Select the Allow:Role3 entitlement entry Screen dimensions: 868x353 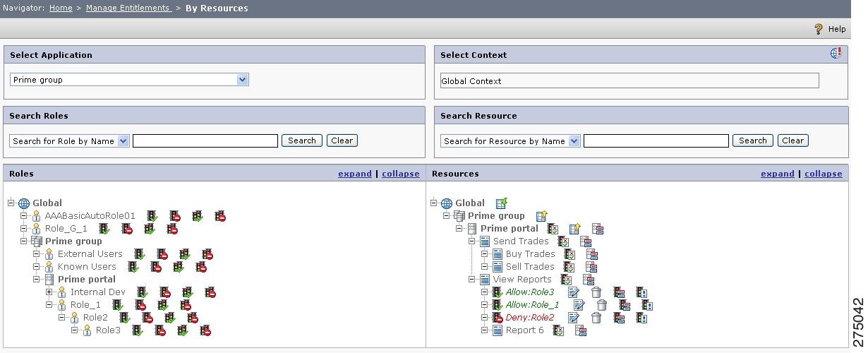click(x=530, y=292)
